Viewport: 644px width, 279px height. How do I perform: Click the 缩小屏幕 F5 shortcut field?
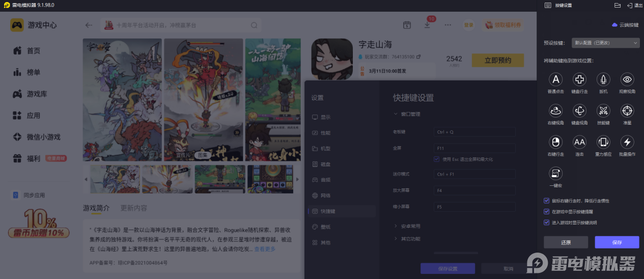[474, 207]
